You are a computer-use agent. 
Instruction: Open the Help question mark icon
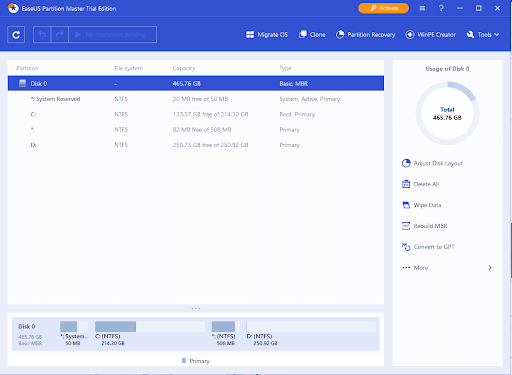(x=441, y=8)
